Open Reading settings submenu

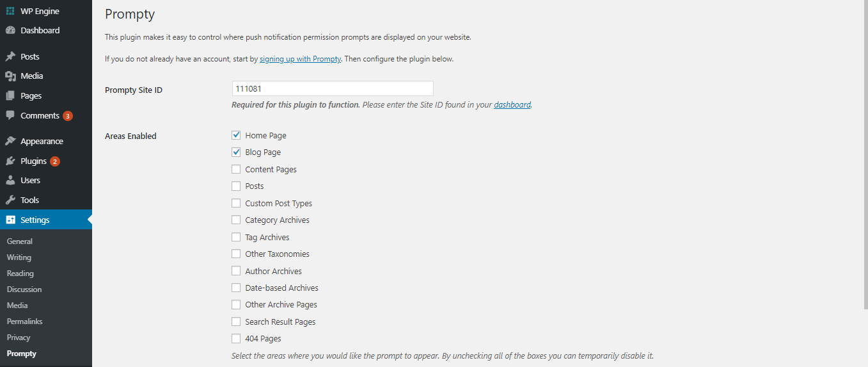pos(20,273)
